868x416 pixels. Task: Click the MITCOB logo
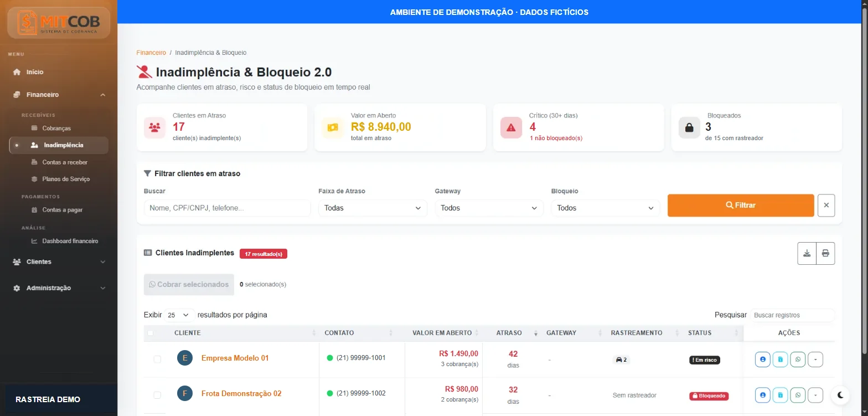coord(58,22)
